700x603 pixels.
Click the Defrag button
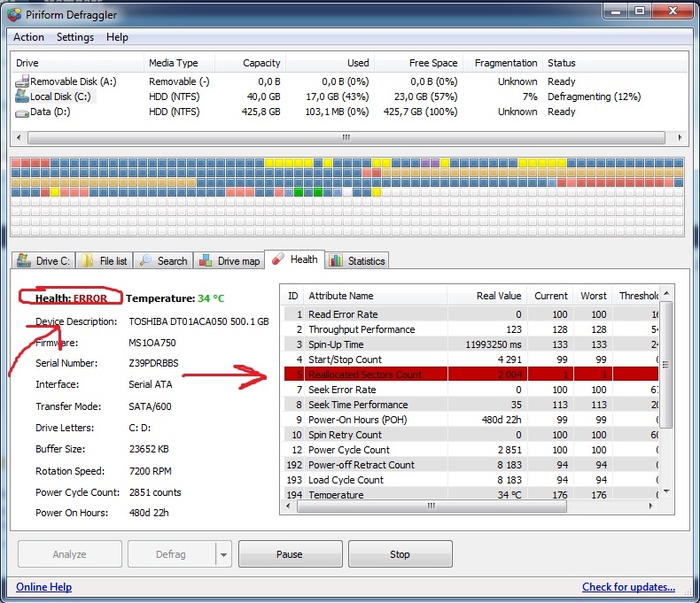pos(171,554)
